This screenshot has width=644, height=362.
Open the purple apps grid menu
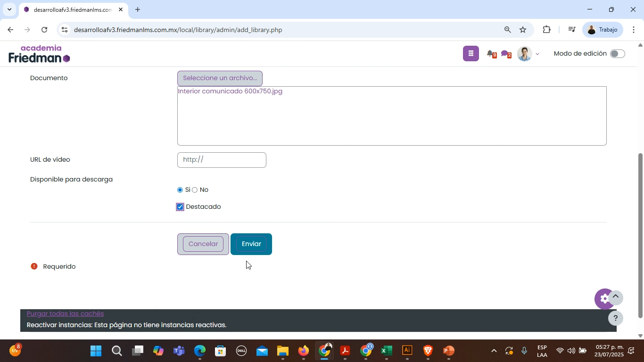pyautogui.click(x=471, y=54)
